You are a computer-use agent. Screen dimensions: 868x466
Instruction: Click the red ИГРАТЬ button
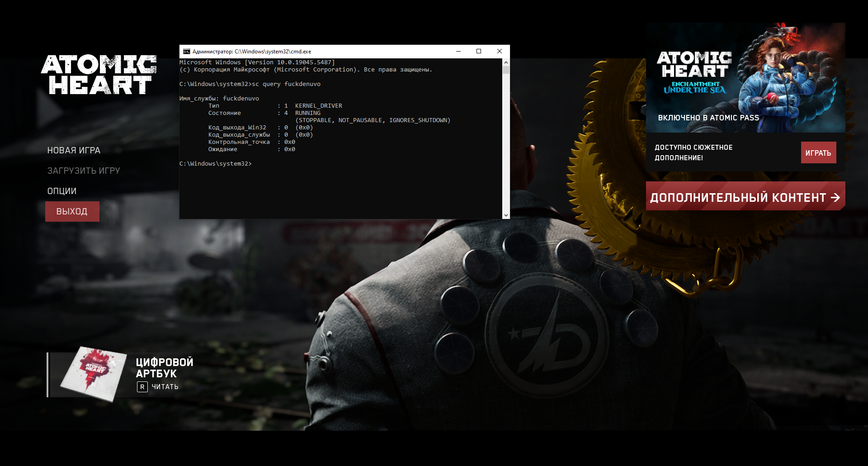(x=818, y=152)
